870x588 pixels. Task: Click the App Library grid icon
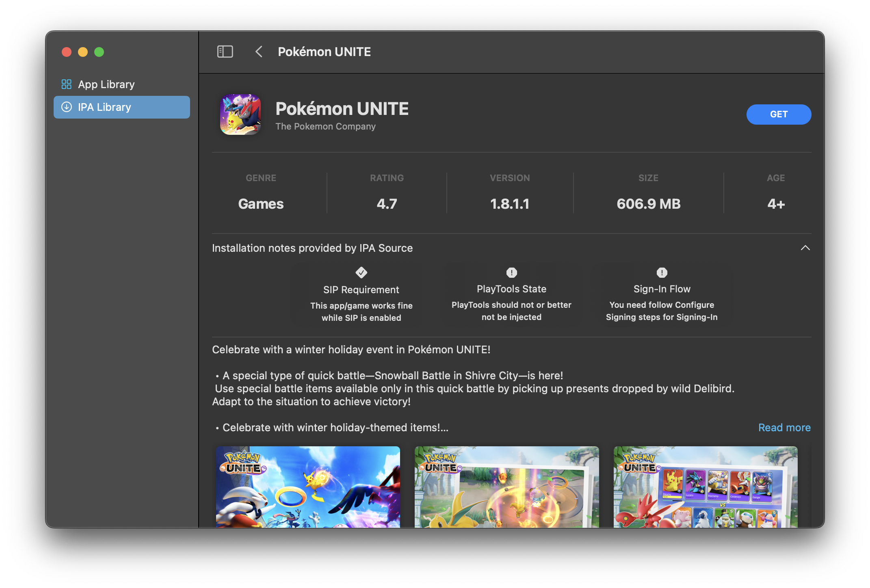66,84
